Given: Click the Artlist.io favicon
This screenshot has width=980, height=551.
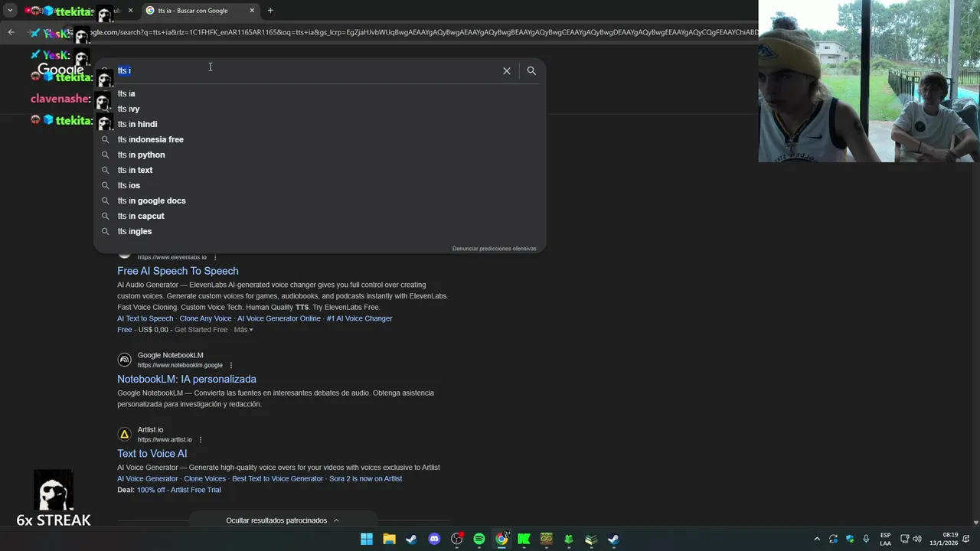Looking at the screenshot, I should click(x=124, y=434).
